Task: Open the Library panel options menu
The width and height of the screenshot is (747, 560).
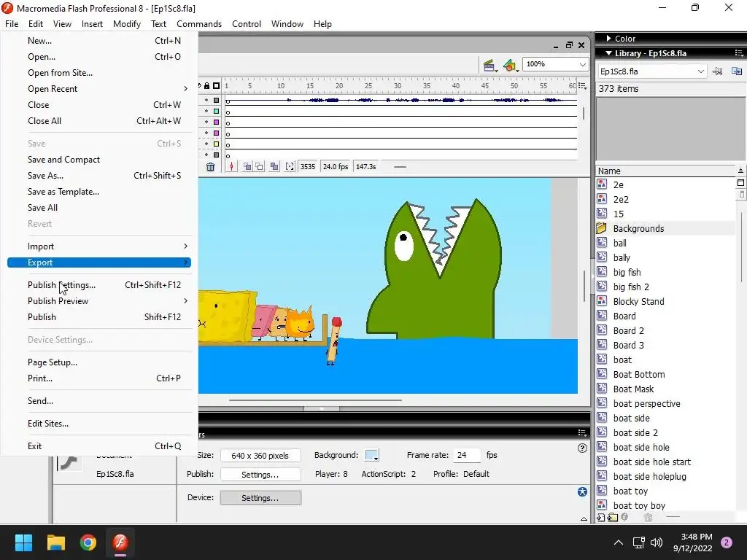Action: (739, 52)
